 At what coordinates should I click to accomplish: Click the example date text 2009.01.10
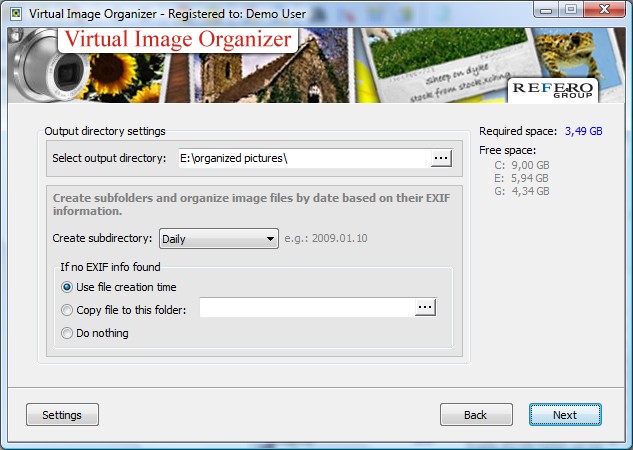(x=340, y=238)
